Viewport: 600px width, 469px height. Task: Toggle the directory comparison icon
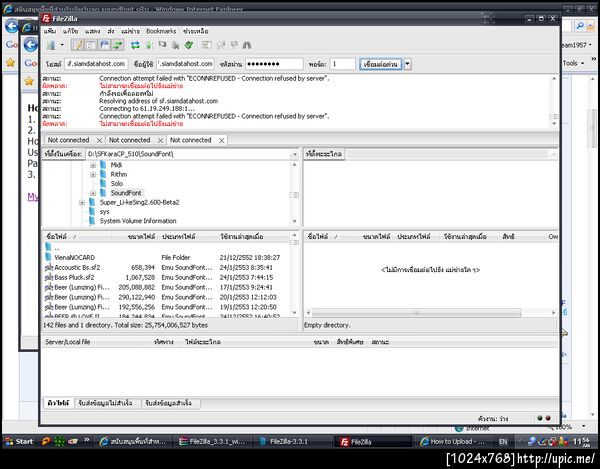point(220,45)
